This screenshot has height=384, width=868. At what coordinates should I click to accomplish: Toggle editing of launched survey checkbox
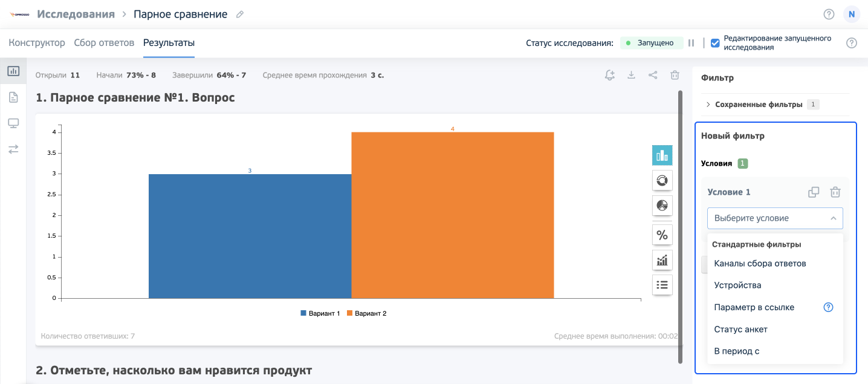tap(715, 43)
